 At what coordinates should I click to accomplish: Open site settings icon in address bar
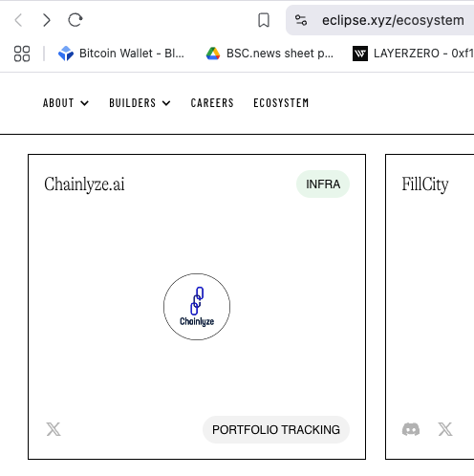[x=301, y=20]
